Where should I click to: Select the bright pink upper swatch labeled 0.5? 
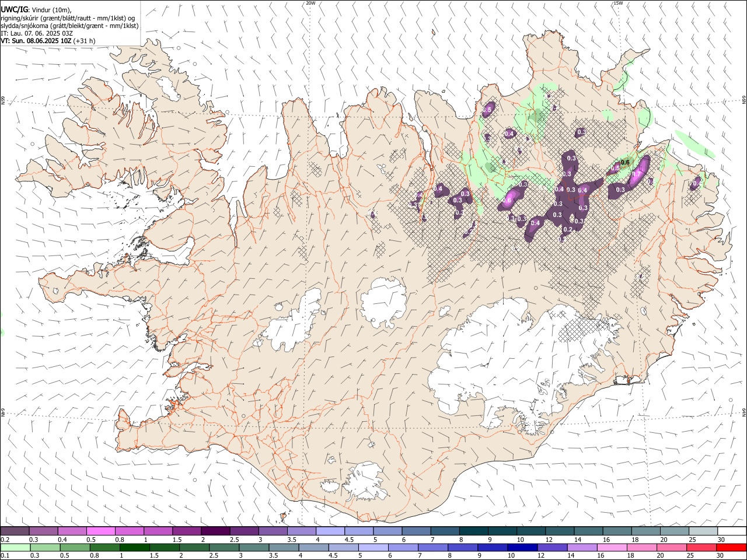(x=100, y=531)
